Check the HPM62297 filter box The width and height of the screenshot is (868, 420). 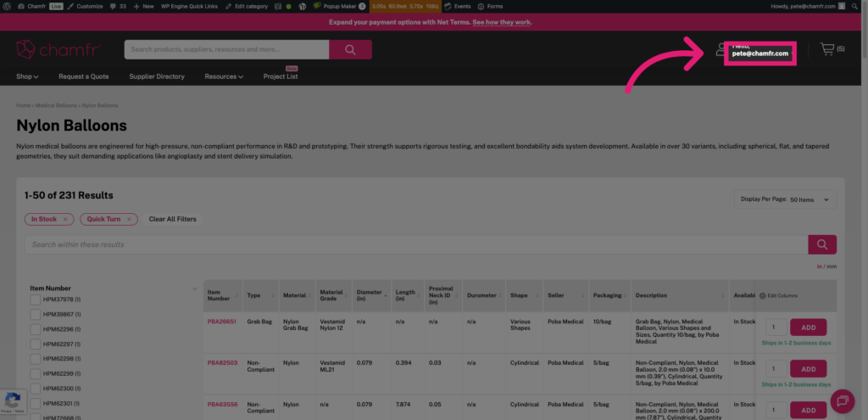coord(36,344)
